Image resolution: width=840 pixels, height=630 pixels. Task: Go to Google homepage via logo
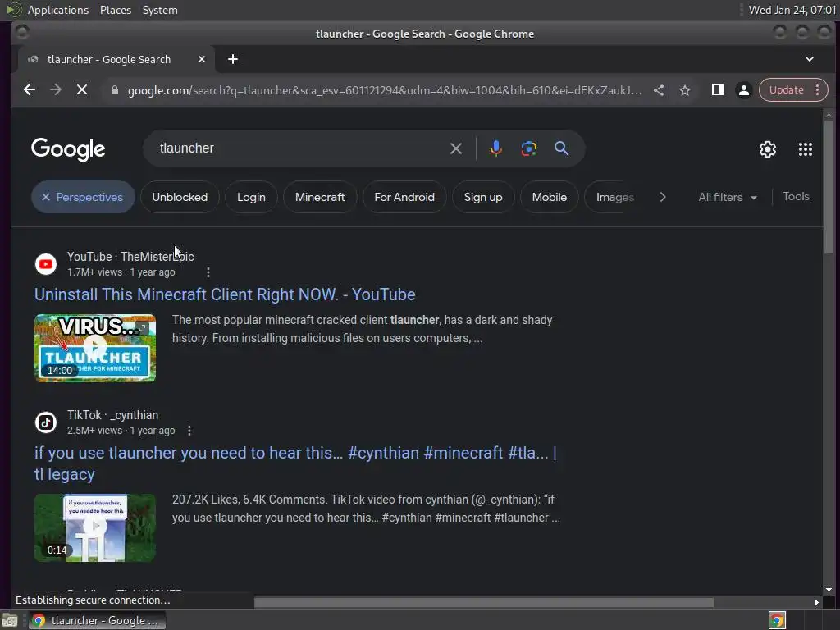pyautogui.click(x=68, y=149)
